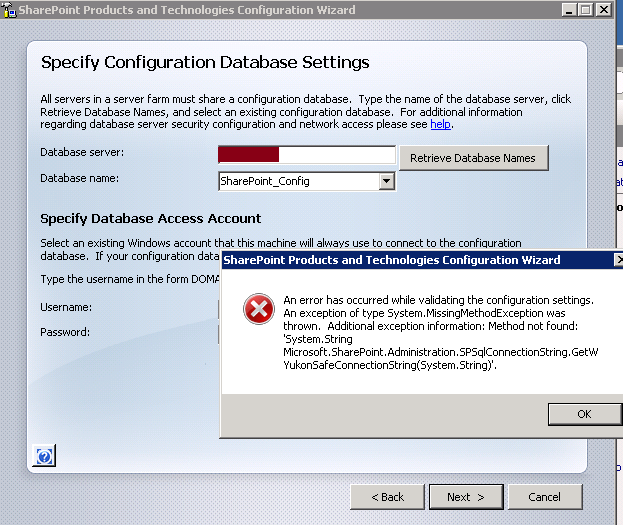Screen dimensions: 623x525
Task: Click the 'Database name:' label
Action: tap(79, 178)
